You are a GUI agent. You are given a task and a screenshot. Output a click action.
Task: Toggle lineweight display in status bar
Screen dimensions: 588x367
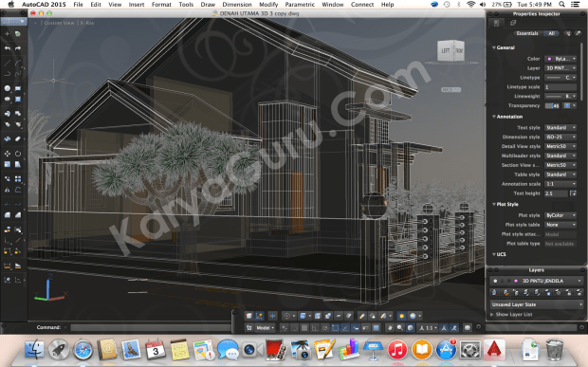tap(366, 328)
